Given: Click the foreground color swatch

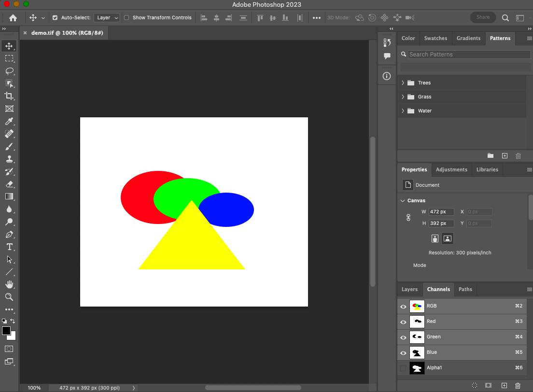Looking at the screenshot, I should [x=6, y=331].
